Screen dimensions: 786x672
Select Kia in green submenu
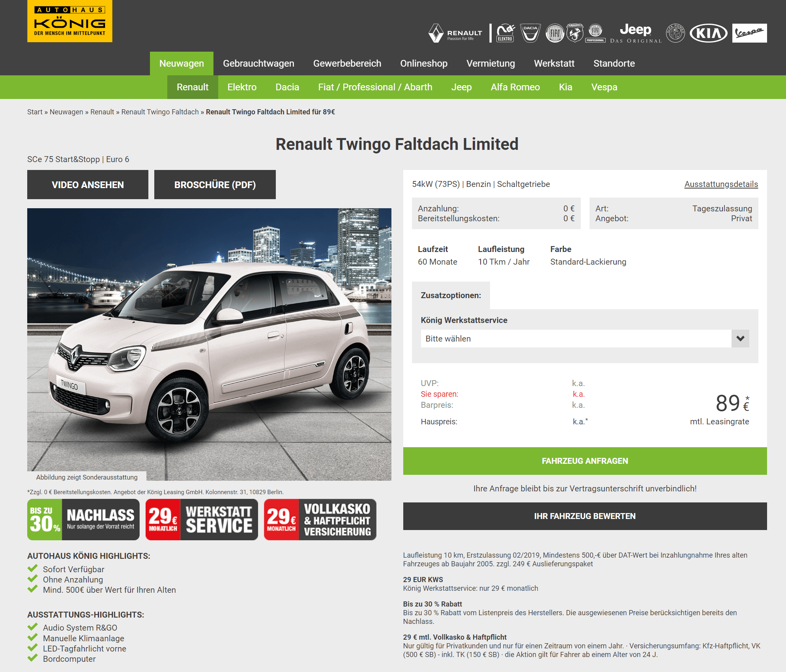point(565,87)
